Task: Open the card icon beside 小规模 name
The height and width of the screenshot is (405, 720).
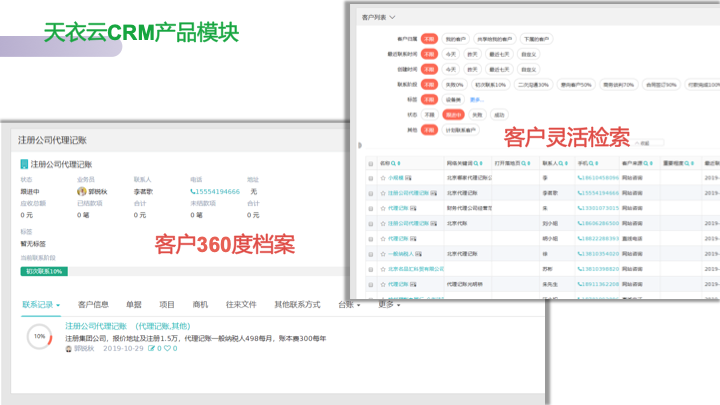Action: click(x=408, y=178)
